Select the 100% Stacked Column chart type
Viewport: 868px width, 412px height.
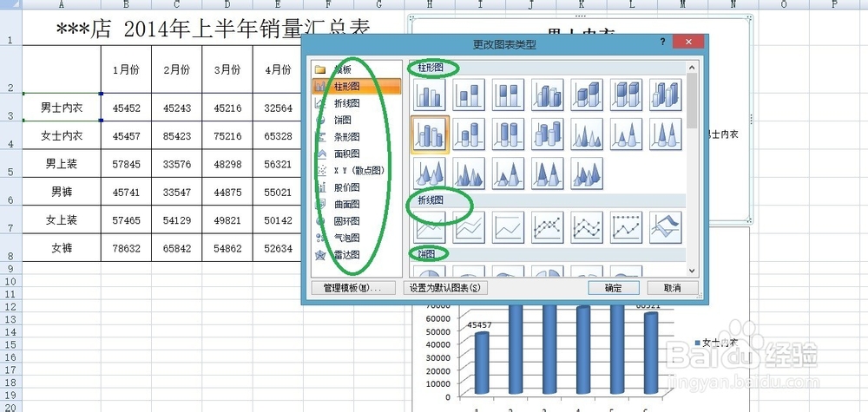[508, 94]
